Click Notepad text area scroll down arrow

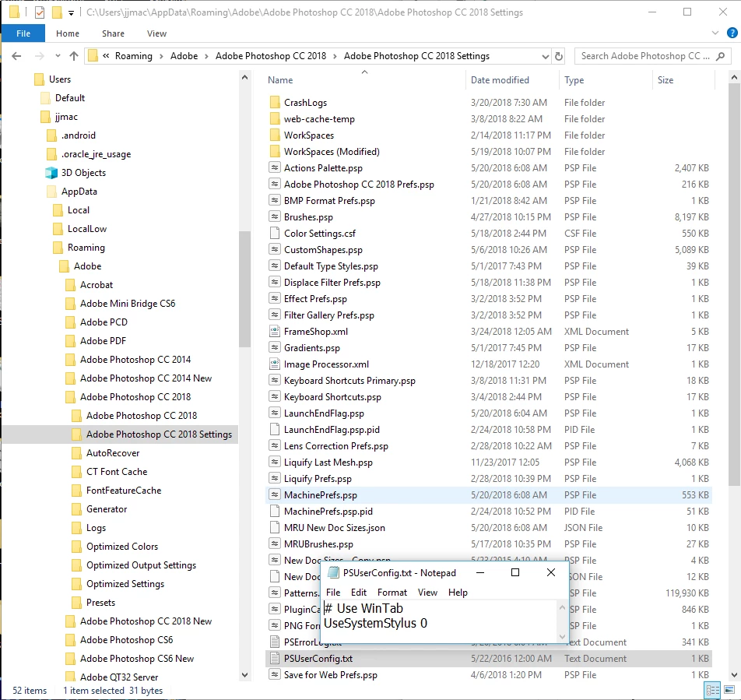pyautogui.click(x=562, y=637)
